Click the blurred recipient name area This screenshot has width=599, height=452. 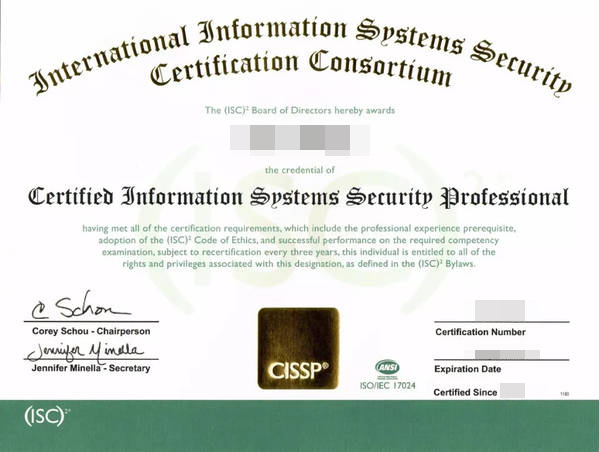[300, 140]
